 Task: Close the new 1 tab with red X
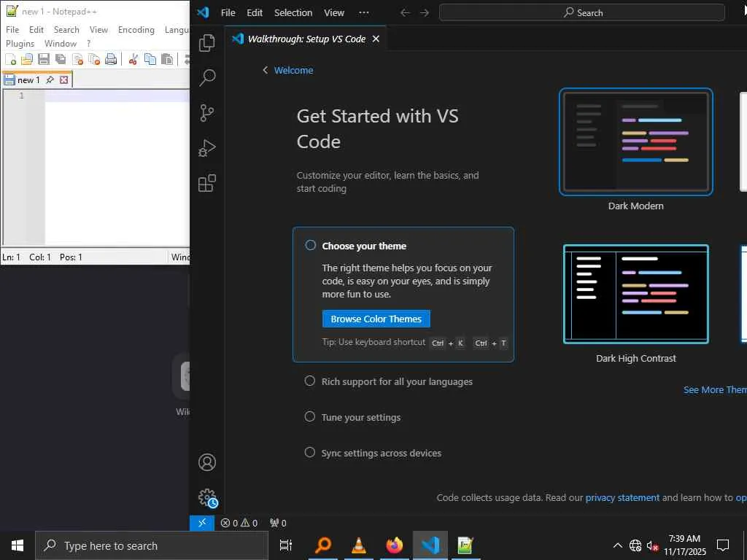pyautogui.click(x=64, y=80)
